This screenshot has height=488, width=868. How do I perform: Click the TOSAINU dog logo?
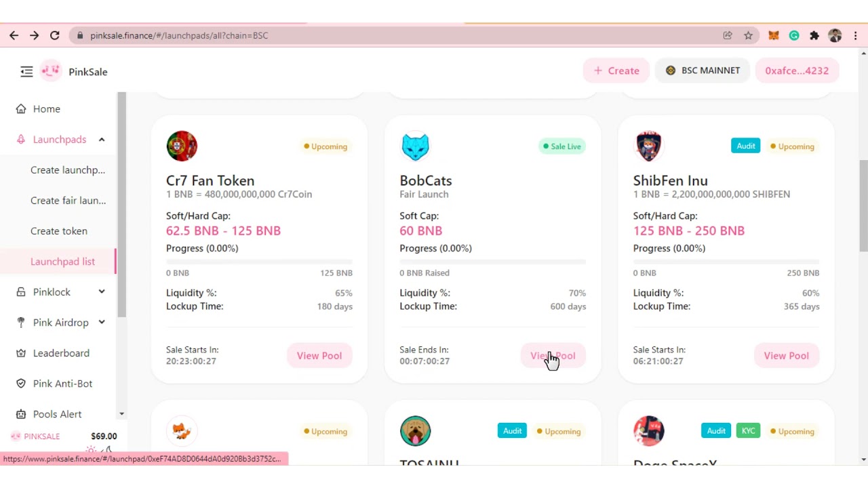pos(415,430)
